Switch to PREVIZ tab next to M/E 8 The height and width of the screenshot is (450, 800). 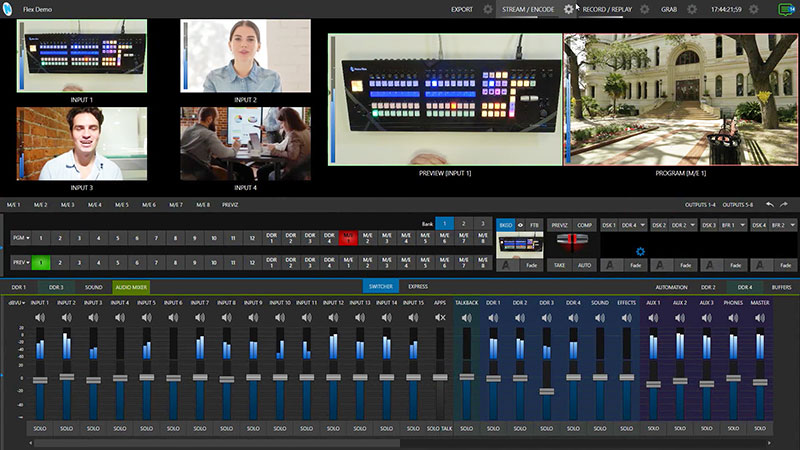(230, 205)
